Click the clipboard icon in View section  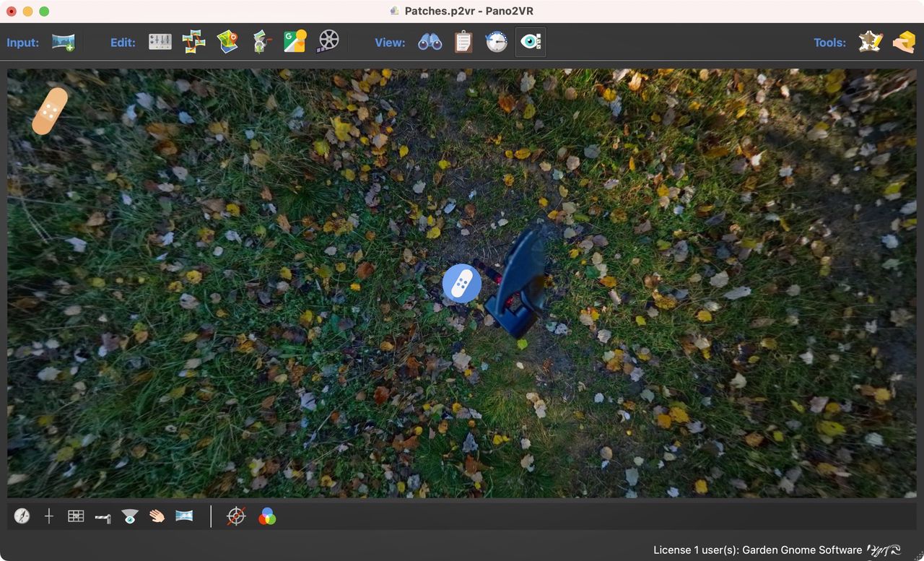463,43
